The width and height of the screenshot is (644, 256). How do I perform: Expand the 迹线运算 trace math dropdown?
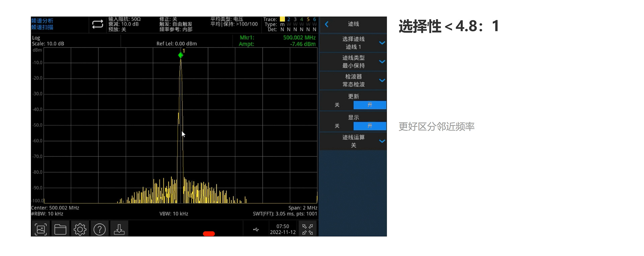tap(353, 141)
